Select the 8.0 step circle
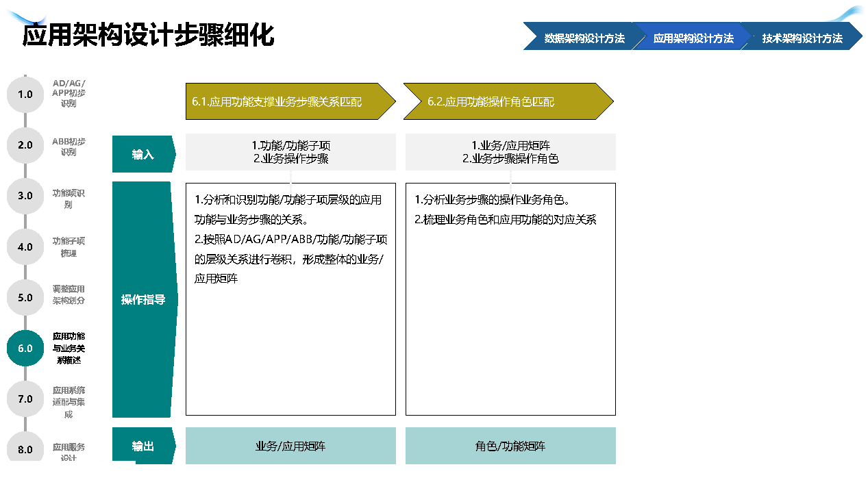 click(x=25, y=449)
